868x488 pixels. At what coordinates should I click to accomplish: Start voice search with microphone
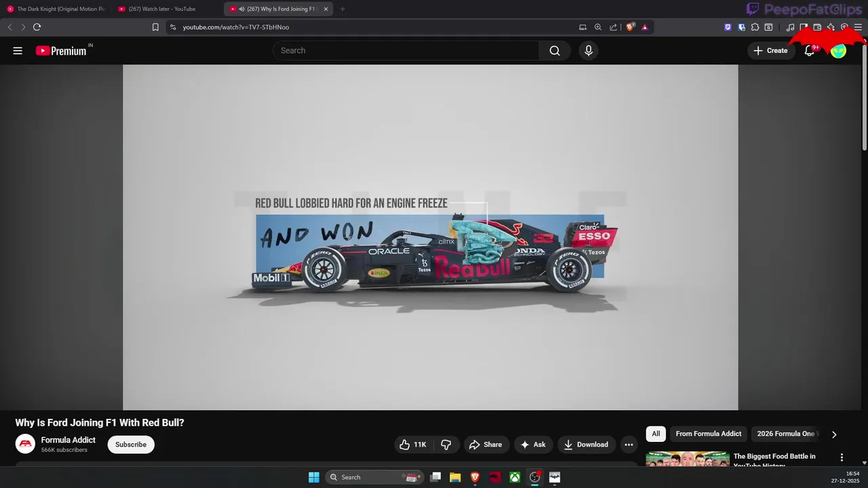(589, 51)
